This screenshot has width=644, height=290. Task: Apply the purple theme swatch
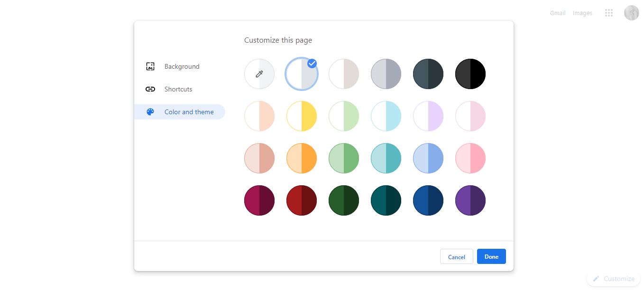point(470,200)
